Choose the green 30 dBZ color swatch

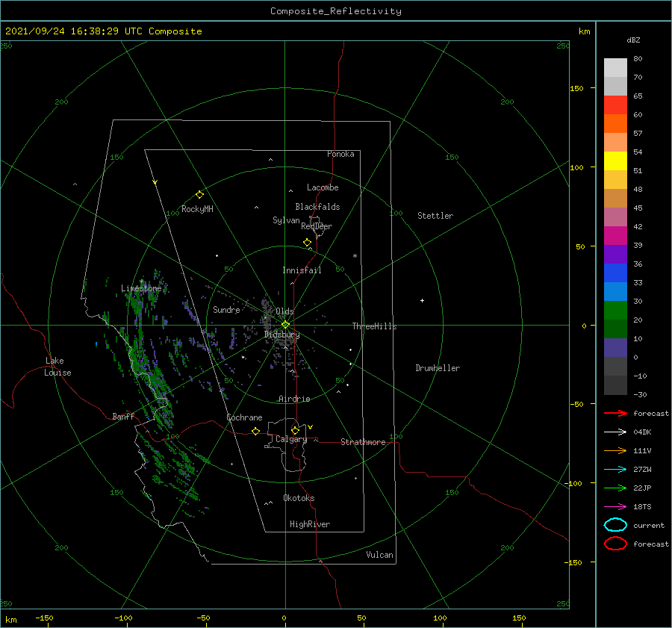(615, 311)
